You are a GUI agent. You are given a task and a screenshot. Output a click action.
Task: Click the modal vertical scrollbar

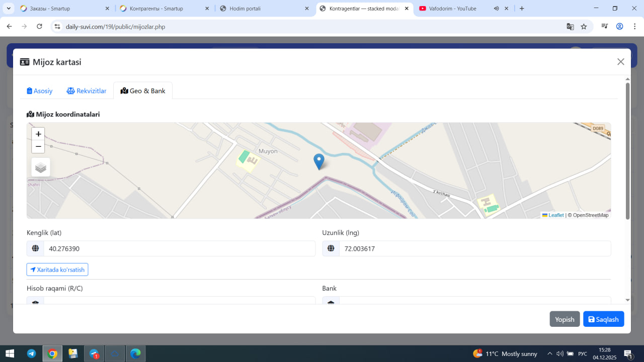click(627, 151)
